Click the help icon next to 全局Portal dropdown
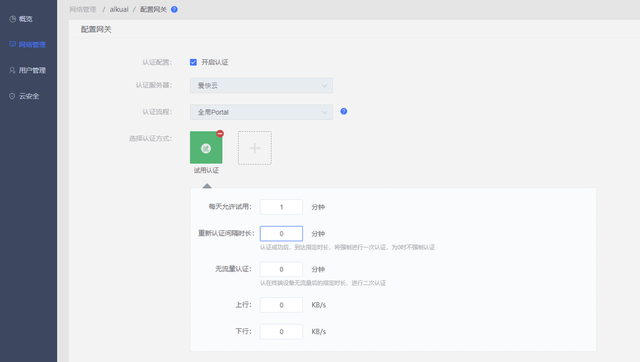This screenshot has width=640, height=362. [x=344, y=111]
